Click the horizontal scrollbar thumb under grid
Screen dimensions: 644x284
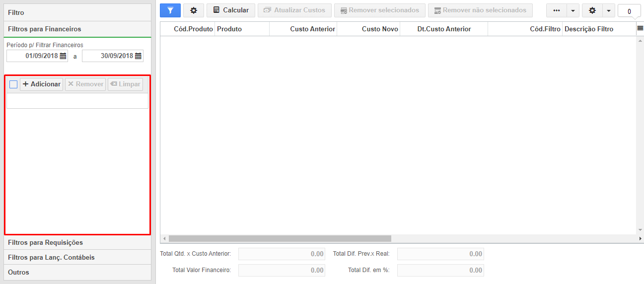pyautogui.click(x=280, y=239)
